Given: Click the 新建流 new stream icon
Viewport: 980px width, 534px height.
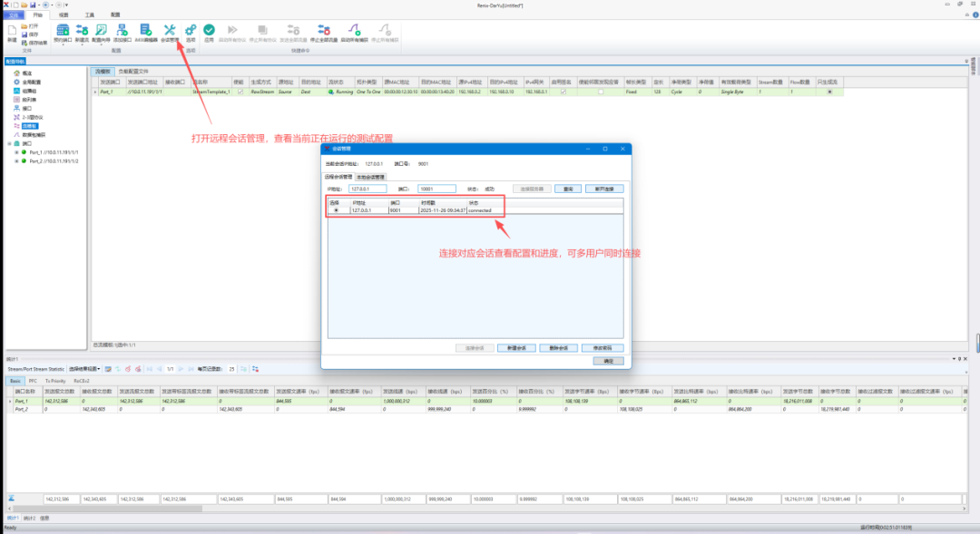Looking at the screenshot, I should pyautogui.click(x=82, y=30).
